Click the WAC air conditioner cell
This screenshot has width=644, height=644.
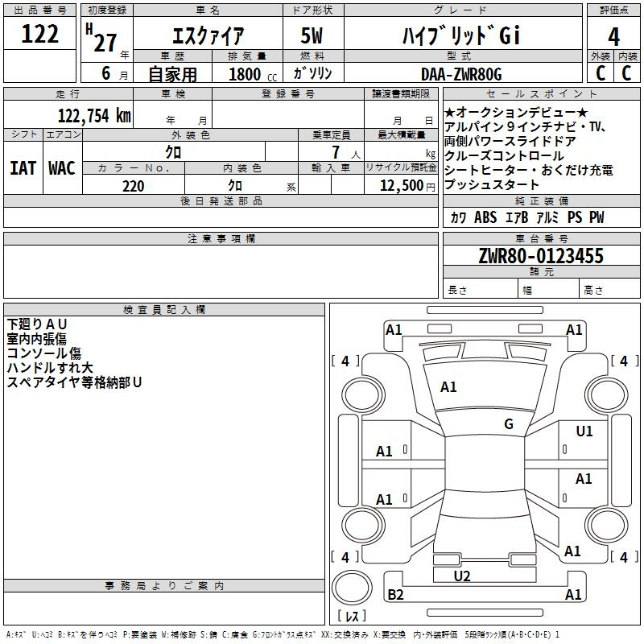[62, 168]
